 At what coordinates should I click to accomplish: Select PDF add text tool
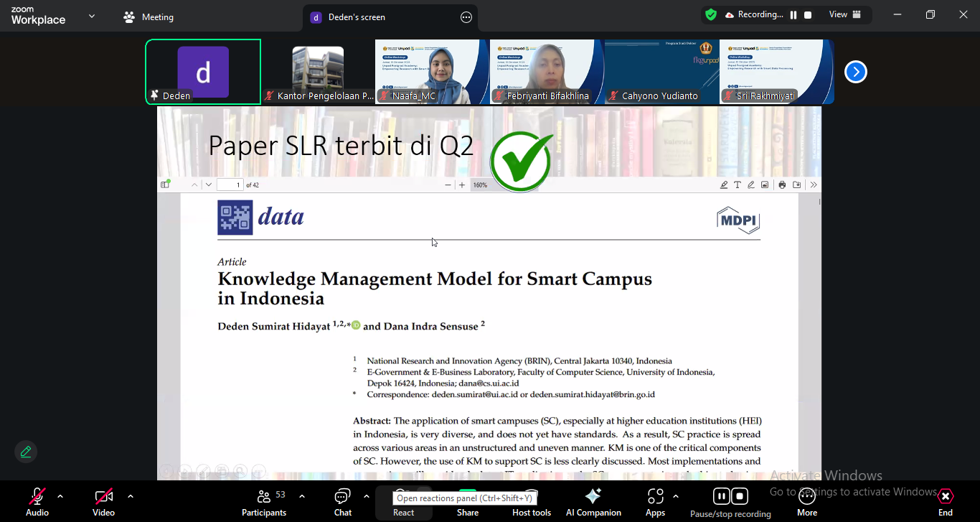(738, 185)
